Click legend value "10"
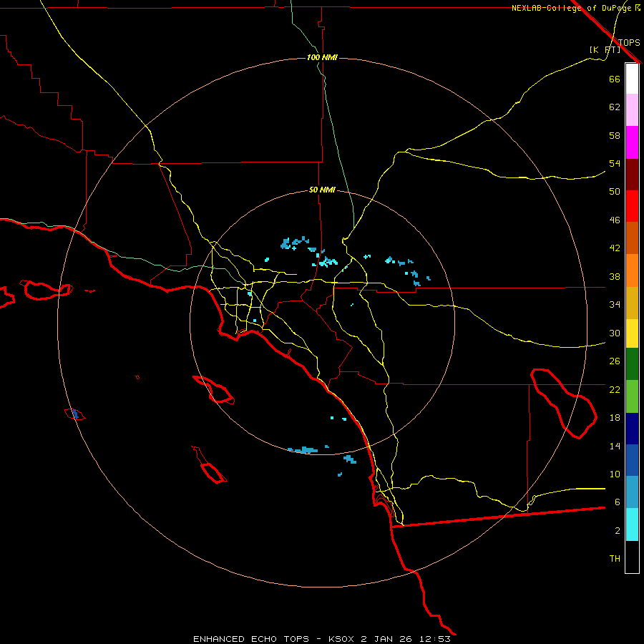Screen dimensions: 644x644 615,474
